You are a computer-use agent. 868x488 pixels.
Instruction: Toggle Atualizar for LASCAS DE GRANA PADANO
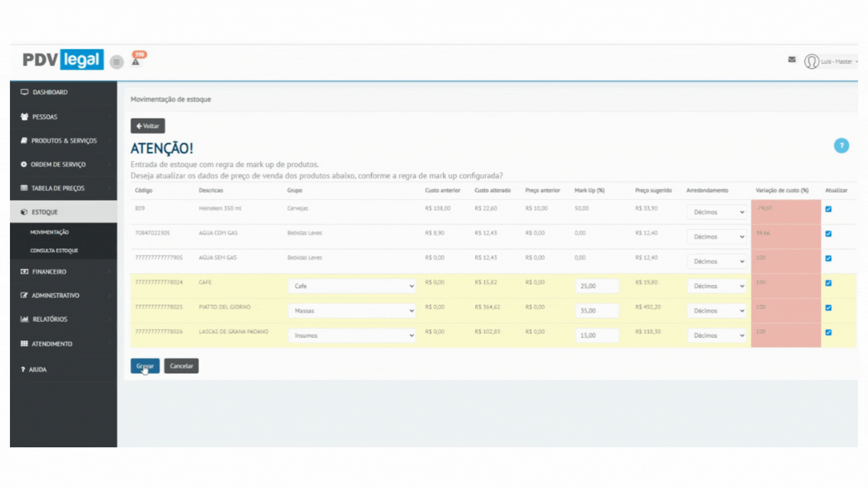[828, 333]
